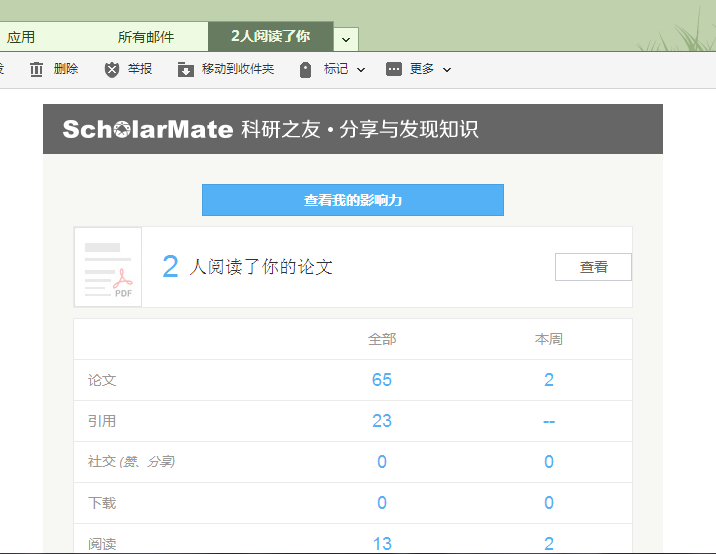The height and width of the screenshot is (554, 716).
Task: Click the blue 查看我的影响力 button
Action: (x=353, y=200)
